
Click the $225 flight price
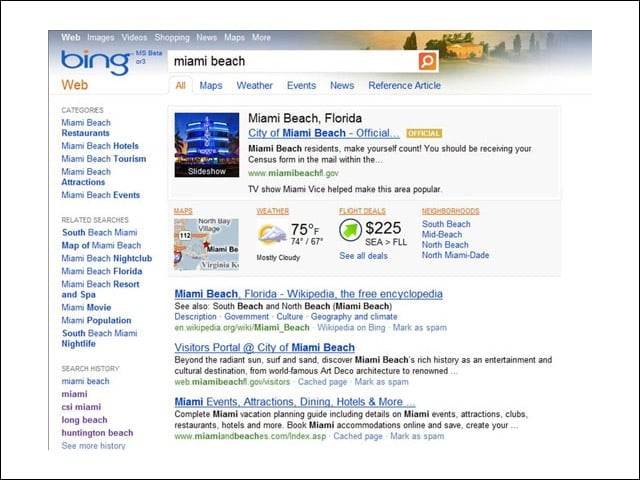coord(383,228)
